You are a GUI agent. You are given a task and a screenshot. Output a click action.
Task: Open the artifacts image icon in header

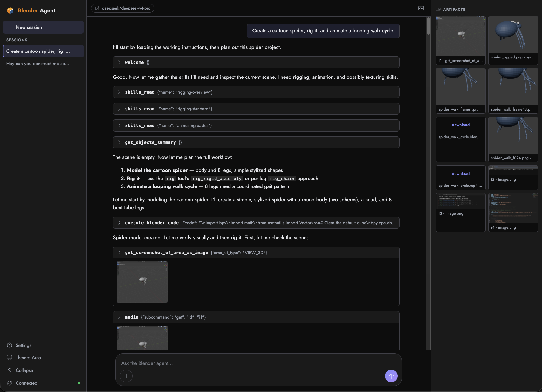(x=421, y=8)
